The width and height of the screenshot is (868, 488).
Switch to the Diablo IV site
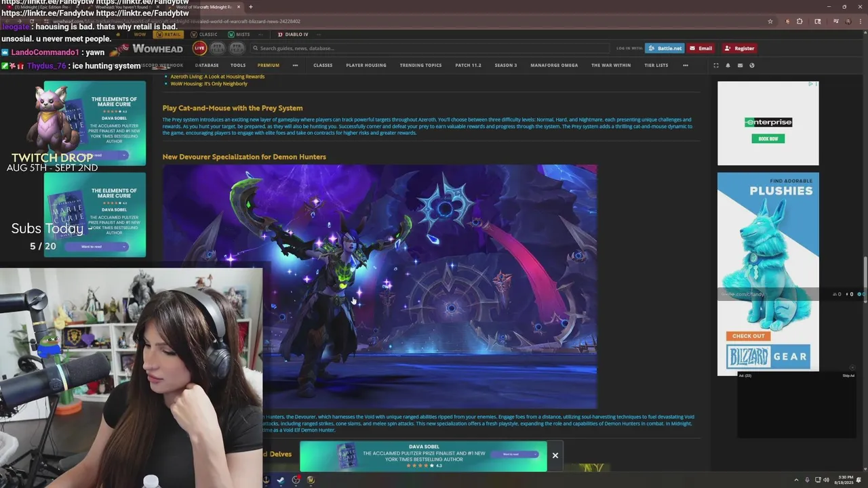[x=292, y=35]
